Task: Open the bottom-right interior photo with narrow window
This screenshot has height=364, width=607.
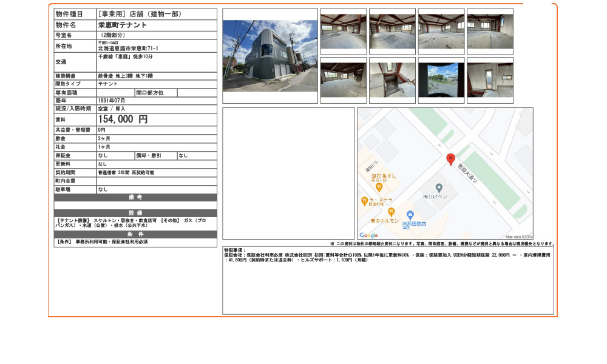Action: coord(490,80)
